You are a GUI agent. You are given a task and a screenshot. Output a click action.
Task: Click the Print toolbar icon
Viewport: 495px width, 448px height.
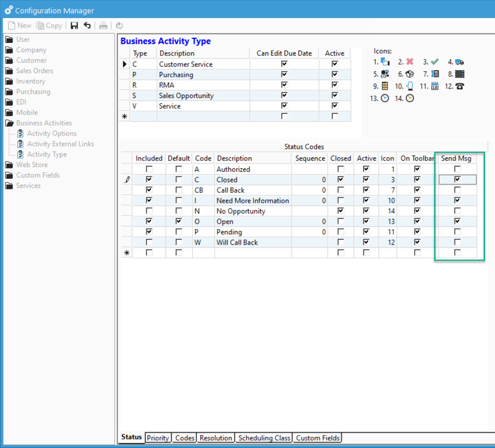click(x=103, y=26)
